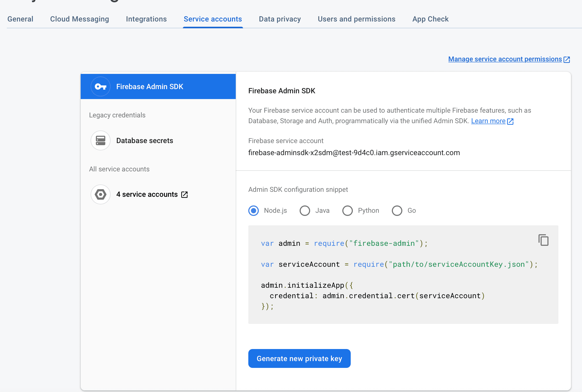Click the credential cert code line

(x=377, y=296)
